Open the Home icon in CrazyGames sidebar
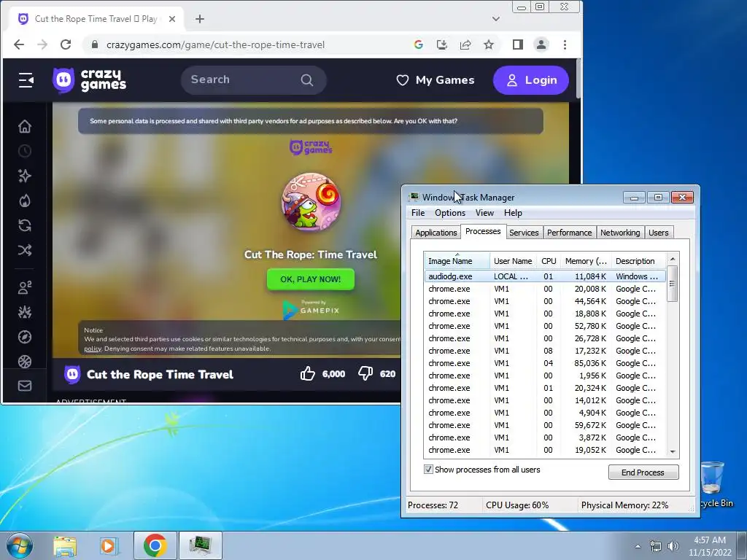This screenshot has height=560, width=747. (25, 126)
